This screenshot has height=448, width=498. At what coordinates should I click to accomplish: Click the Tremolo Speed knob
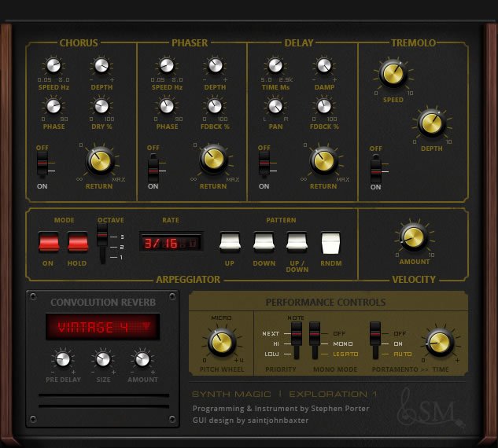[392, 74]
